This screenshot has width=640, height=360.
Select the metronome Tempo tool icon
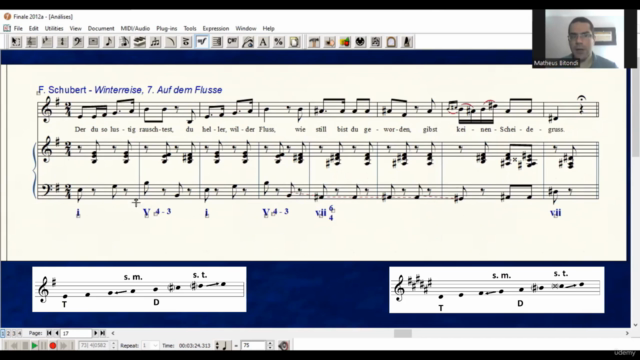click(407, 42)
